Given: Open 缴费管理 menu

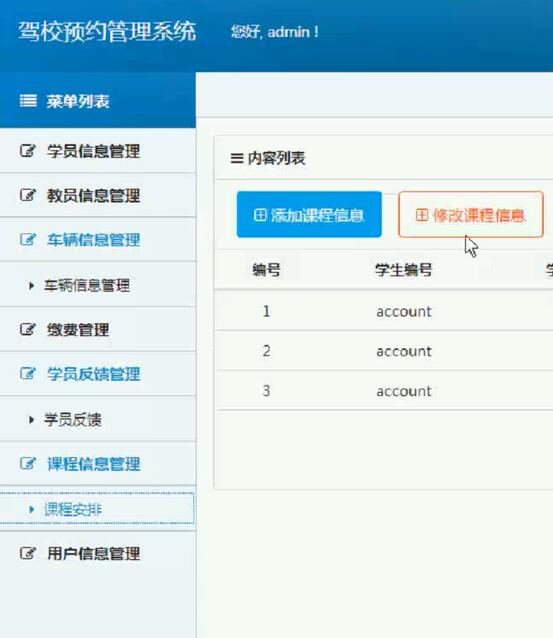Looking at the screenshot, I should click(x=98, y=329).
